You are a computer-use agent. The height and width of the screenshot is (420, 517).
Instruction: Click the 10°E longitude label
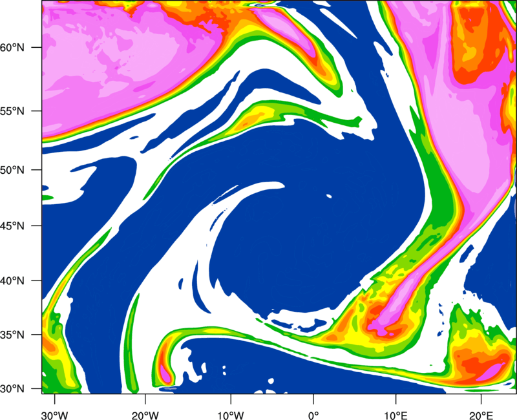(x=396, y=415)
